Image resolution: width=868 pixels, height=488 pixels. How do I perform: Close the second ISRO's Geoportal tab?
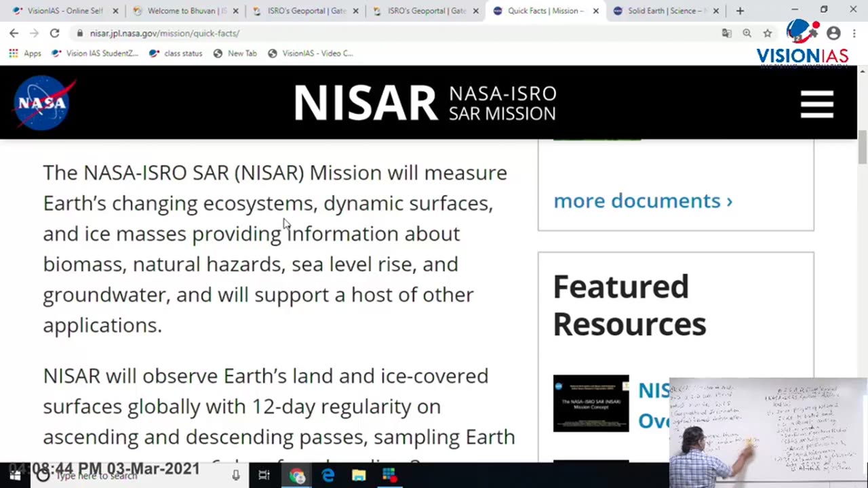(475, 11)
